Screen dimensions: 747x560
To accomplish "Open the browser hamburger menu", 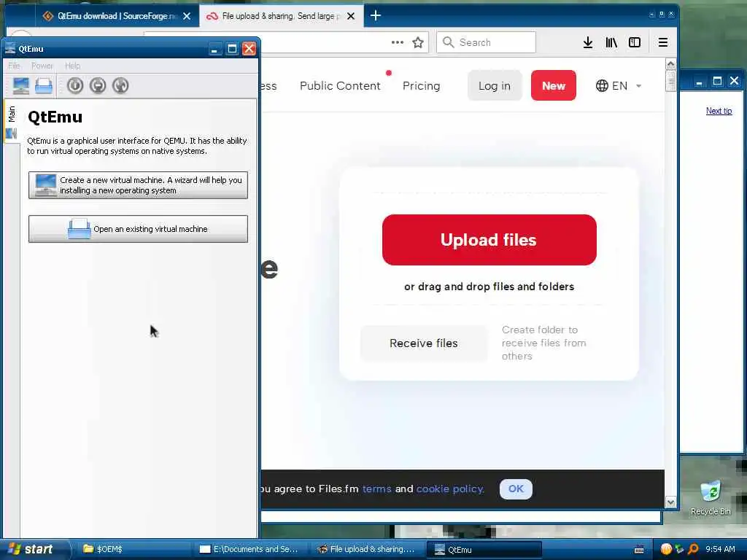I will point(662,42).
